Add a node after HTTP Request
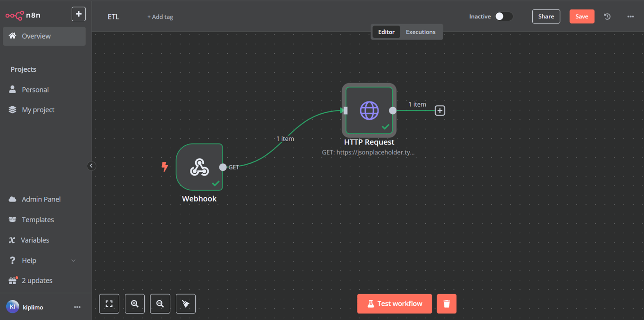644x320 pixels. [x=439, y=110]
